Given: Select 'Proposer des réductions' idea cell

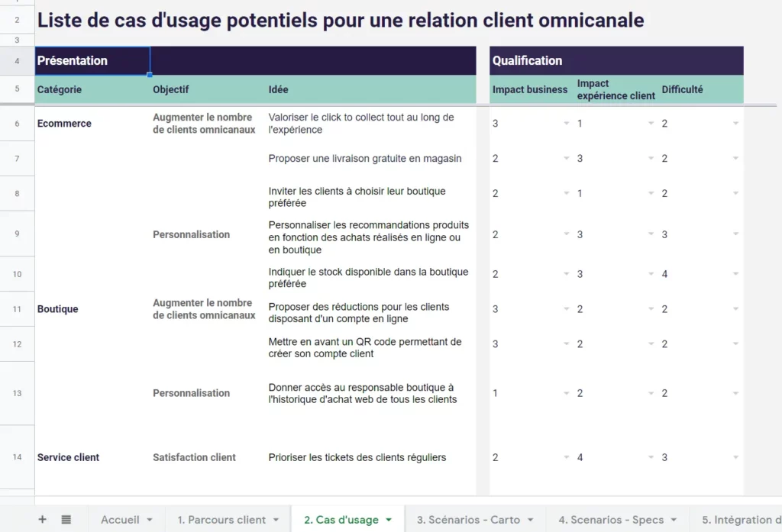Looking at the screenshot, I should point(371,308).
